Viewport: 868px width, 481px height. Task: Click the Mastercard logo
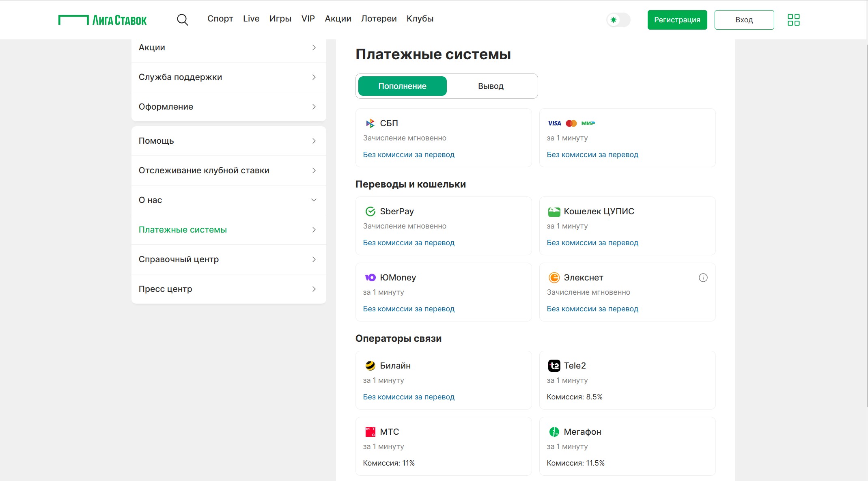tap(571, 123)
